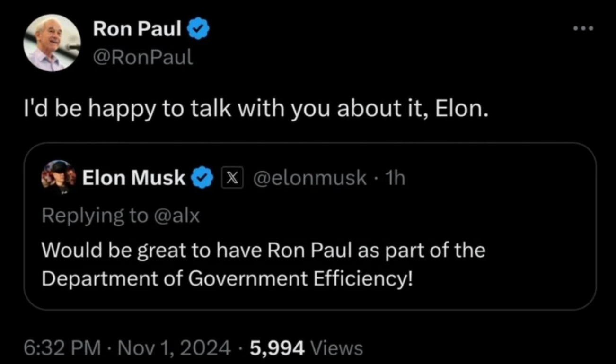The image size is (616, 364).
Task: Click the 6:32 PM post time
Action: tap(62, 348)
